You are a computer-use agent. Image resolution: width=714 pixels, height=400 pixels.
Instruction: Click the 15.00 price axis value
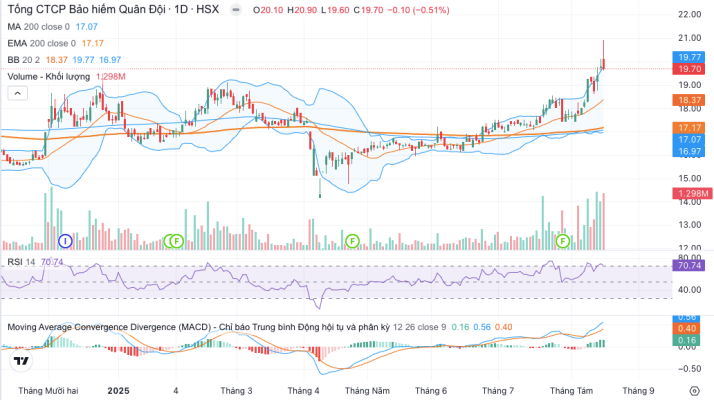click(689, 178)
